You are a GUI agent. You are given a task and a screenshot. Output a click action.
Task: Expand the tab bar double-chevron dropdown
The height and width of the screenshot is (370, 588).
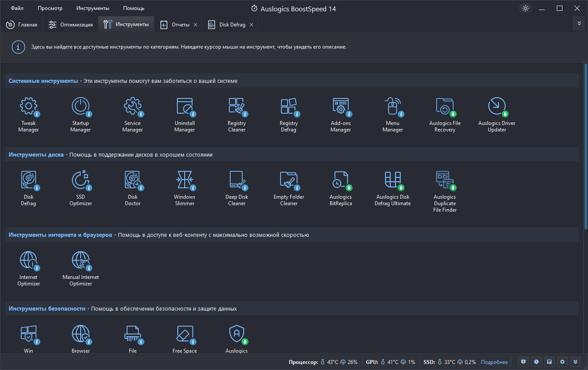pyautogui.click(x=579, y=23)
